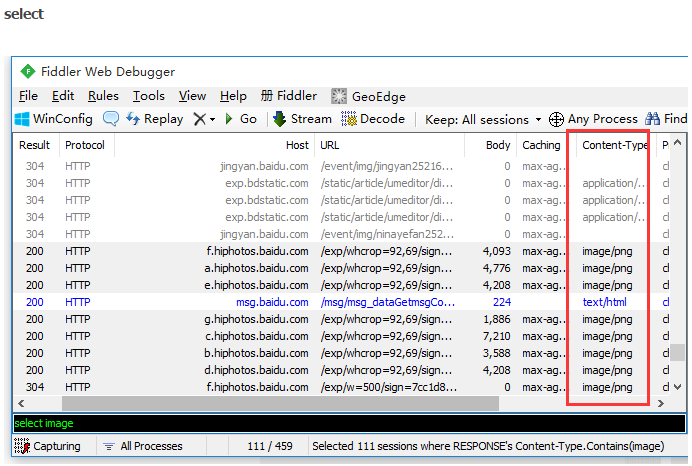Click the body size 1,886 cell
692x466 pixels.
(x=496, y=319)
